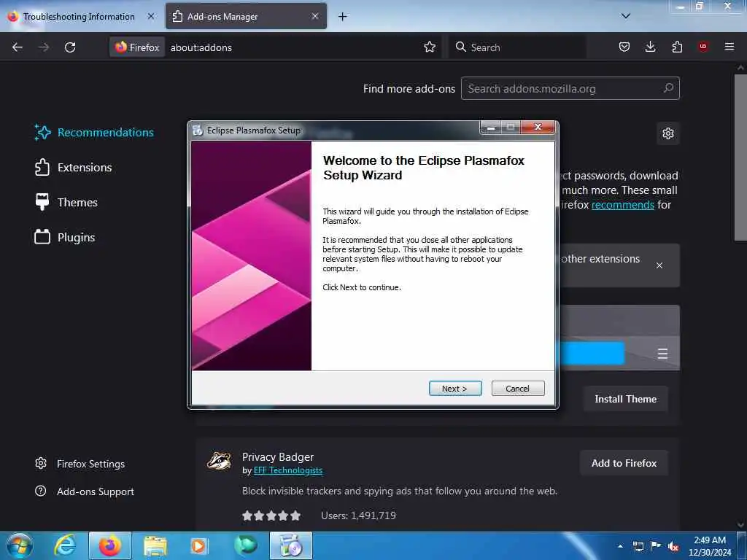Viewport: 747px width, 560px height.
Task: Click the Privacy Badger star rating
Action: point(271,516)
